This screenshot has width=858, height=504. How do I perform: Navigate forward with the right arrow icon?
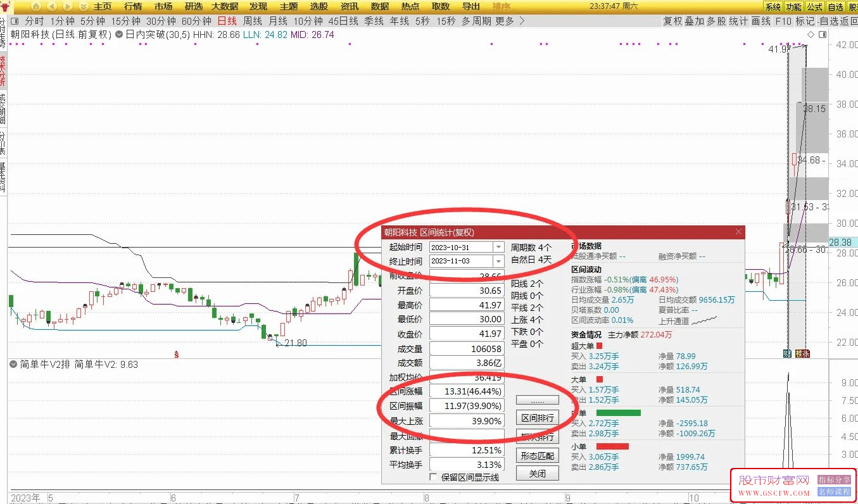(68, 6)
